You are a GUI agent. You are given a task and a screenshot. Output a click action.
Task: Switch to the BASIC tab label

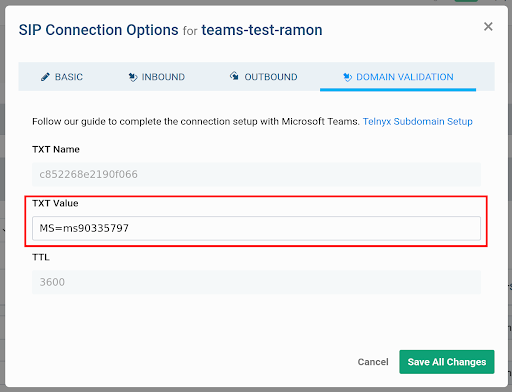click(69, 77)
